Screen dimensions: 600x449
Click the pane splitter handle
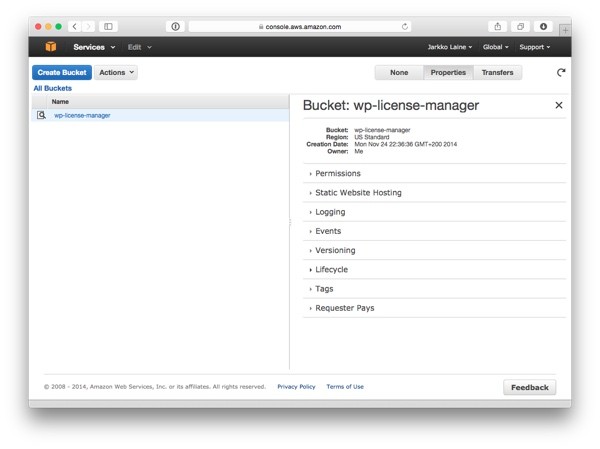click(x=290, y=222)
